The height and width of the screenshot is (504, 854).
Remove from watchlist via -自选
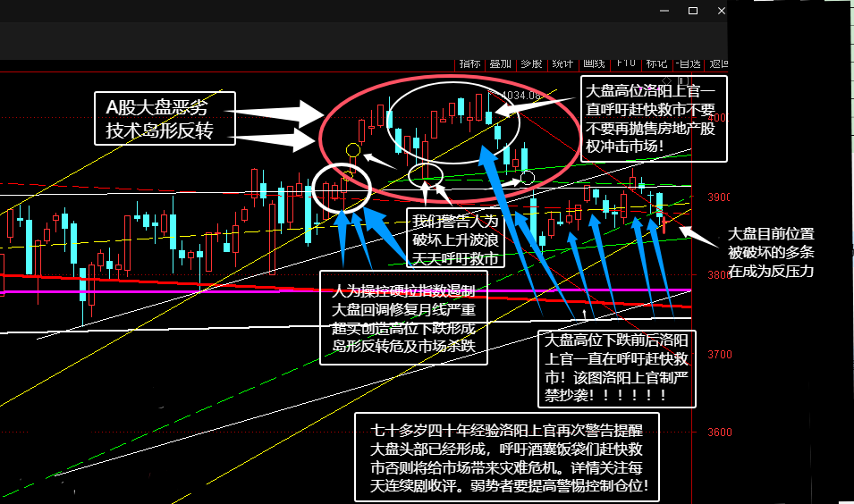point(688,64)
